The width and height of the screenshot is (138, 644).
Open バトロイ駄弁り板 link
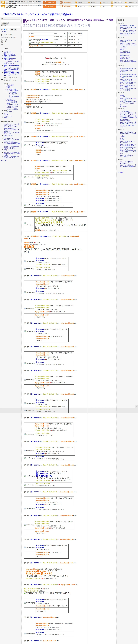[11, 89]
